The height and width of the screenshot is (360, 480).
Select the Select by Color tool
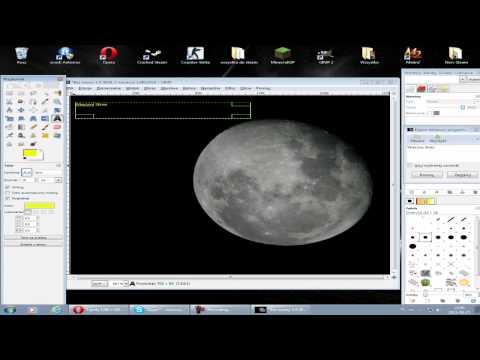pos(57,93)
